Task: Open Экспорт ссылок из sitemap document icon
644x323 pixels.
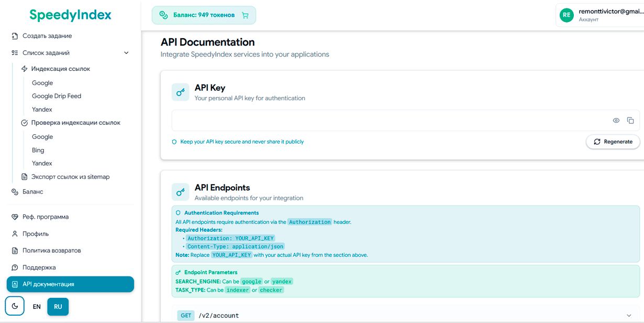Action: [x=24, y=177]
